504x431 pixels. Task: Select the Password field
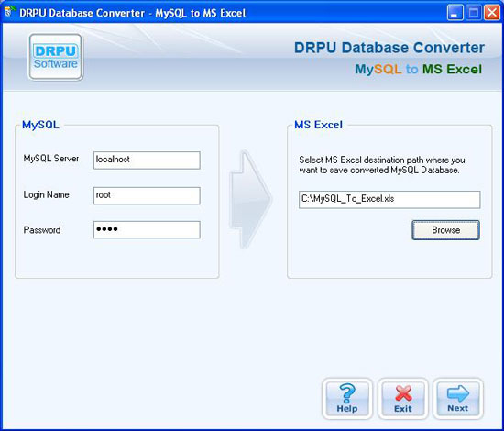tap(147, 229)
